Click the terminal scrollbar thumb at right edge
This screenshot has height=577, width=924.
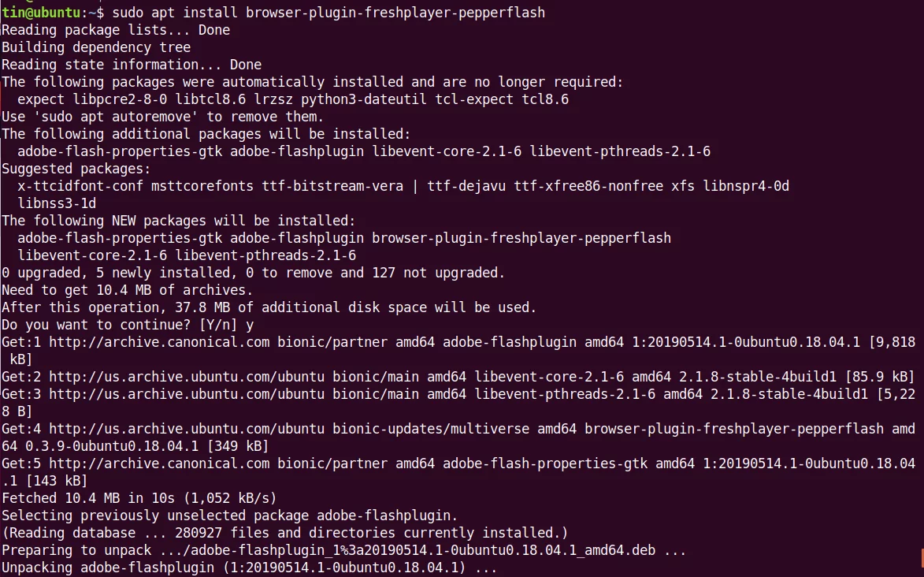tap(922, 562)
